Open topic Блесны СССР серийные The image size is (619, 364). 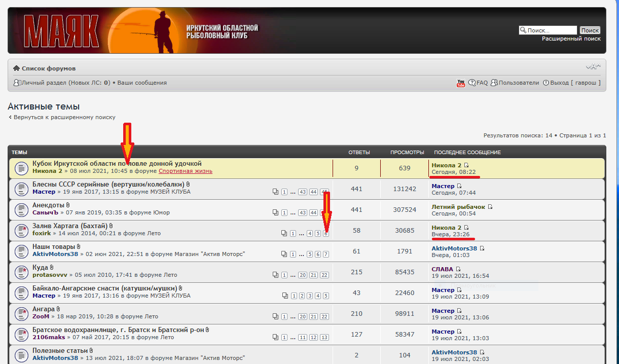tap(108, 184)
